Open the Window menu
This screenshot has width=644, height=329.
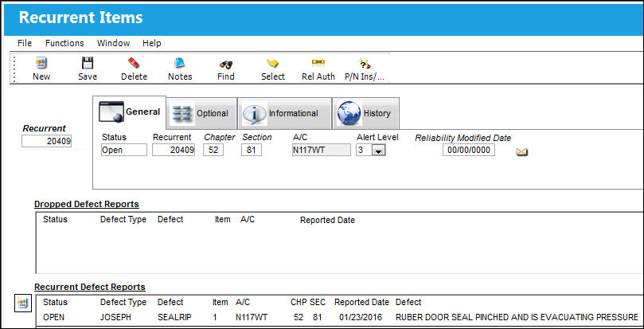113,43
